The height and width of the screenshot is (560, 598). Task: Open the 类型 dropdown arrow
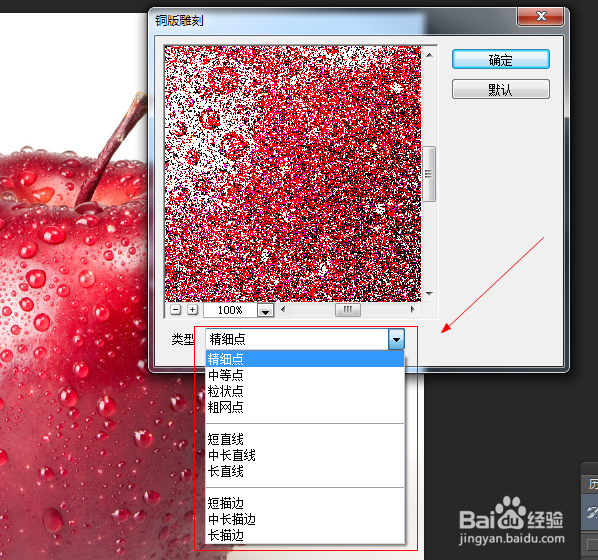[396, 339]
